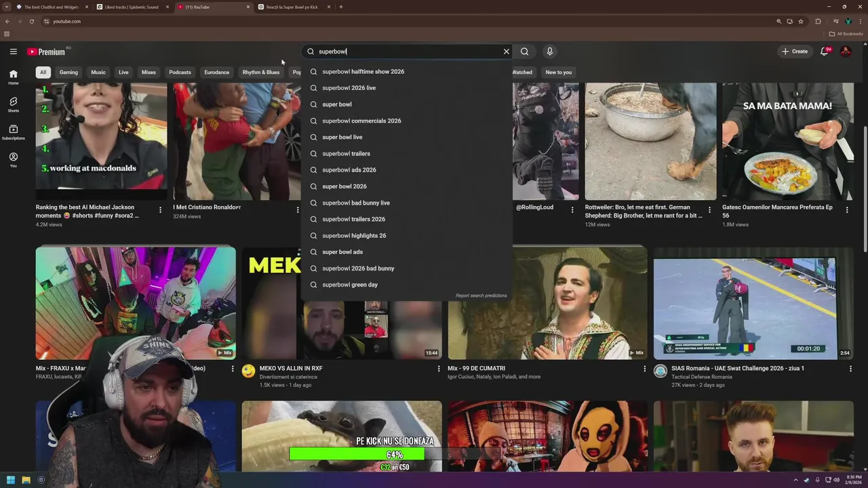Open Shorts from the sidebar

click(x=13, y=104)
